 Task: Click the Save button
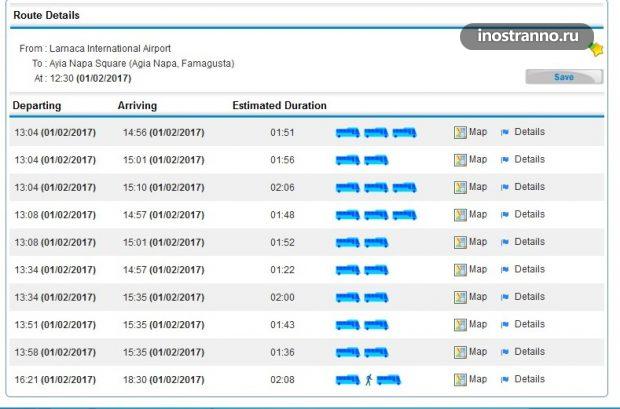point(563,77)
